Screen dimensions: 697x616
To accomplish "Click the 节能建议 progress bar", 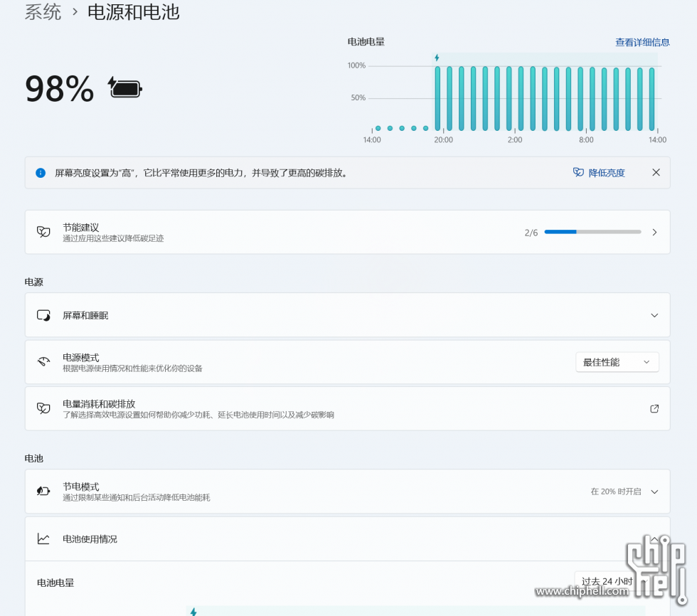I will (592, 232).
